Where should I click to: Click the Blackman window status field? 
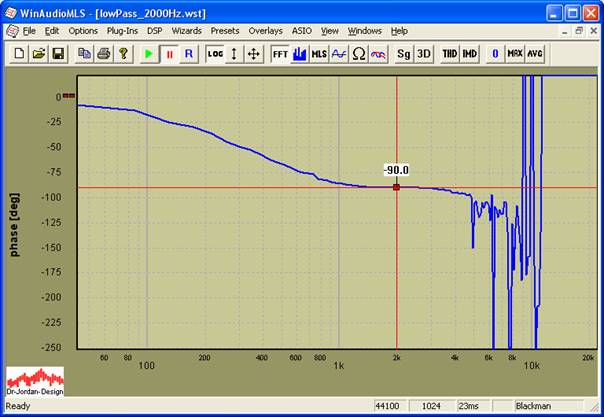pyautogui.click(x=548, y=406)
